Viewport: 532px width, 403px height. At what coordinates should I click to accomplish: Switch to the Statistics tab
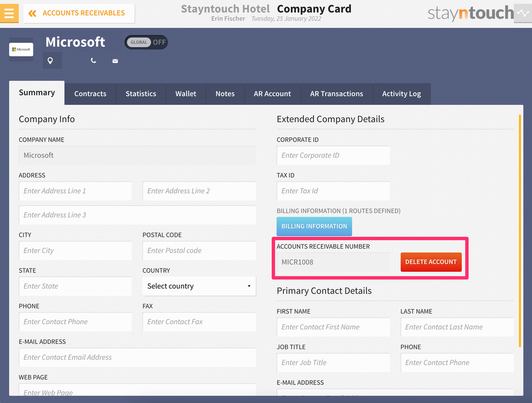coord(141,94)
